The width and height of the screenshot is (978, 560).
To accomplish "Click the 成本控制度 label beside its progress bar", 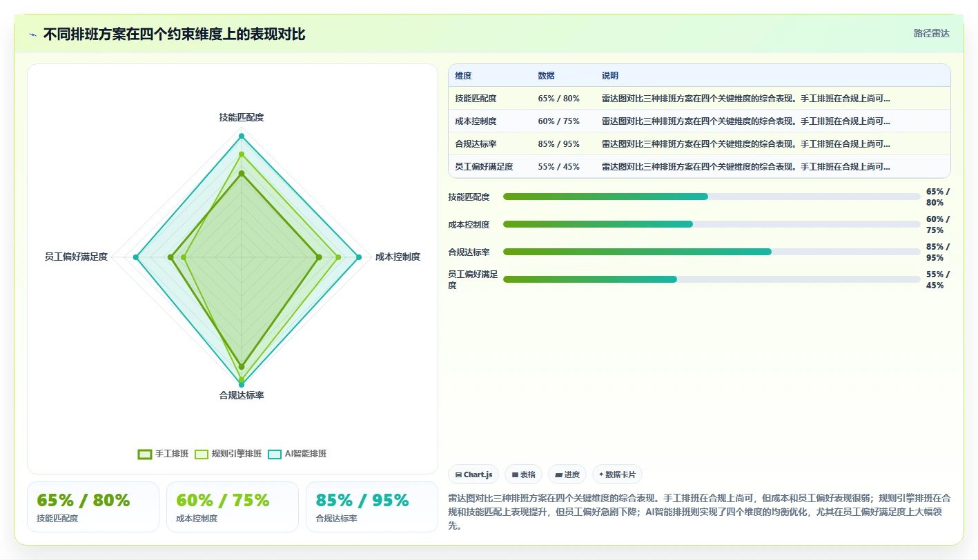I will [x=469, y=225].
